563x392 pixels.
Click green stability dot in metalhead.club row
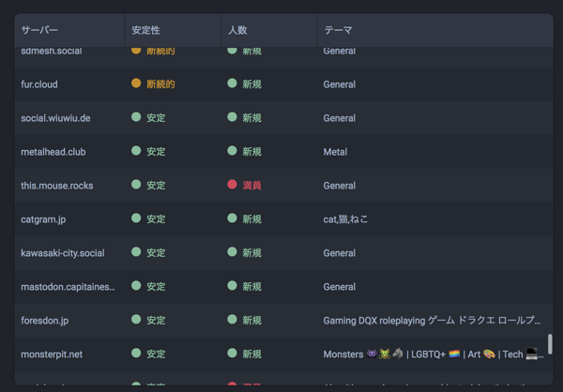136,151
